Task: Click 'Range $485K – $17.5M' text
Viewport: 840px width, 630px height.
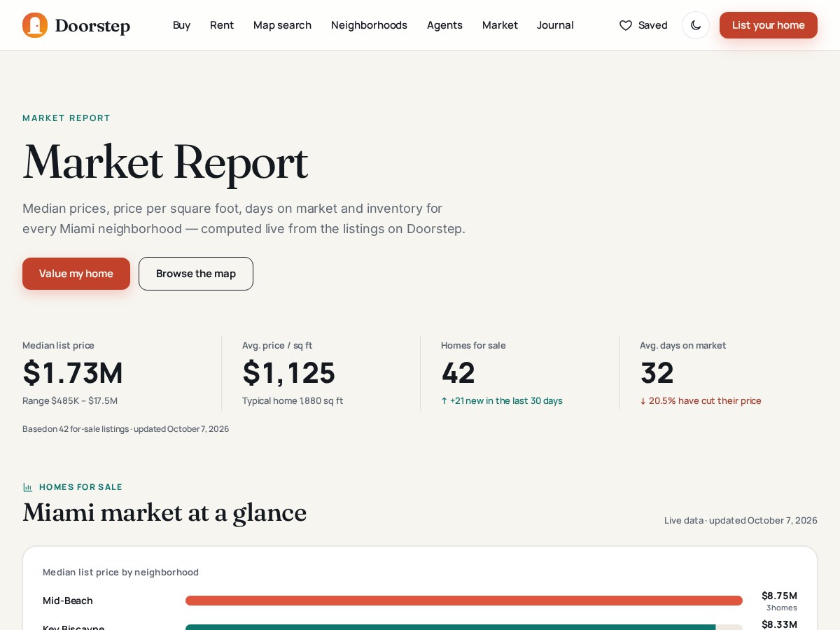Action: [70, 401]
